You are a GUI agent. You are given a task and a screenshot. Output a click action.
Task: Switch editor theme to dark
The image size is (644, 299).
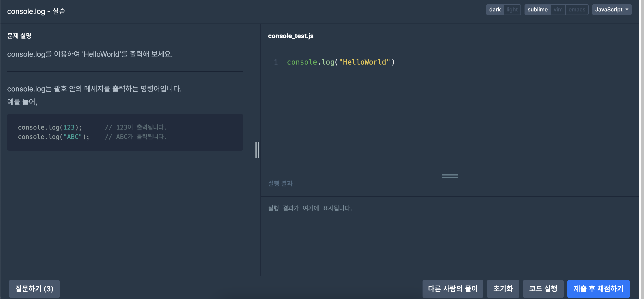click(495, 9)
